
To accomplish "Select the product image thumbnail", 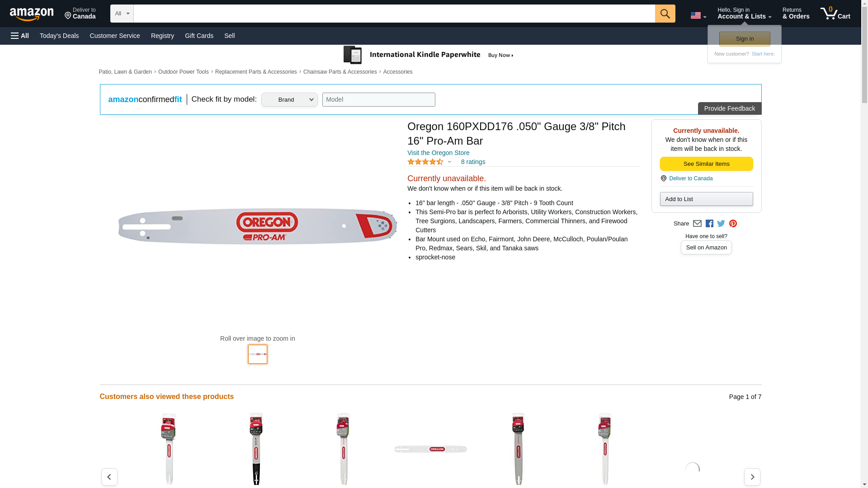I will (x=258, y=354).
